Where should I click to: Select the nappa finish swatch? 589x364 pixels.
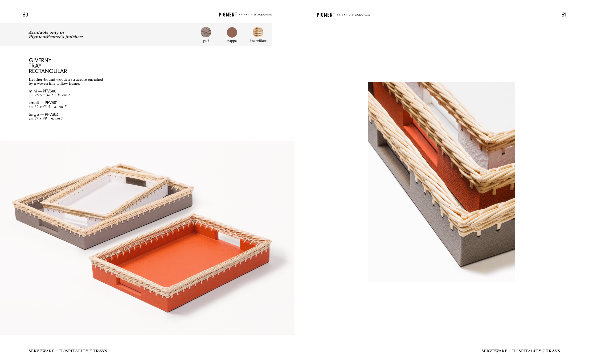click(232, 32)
